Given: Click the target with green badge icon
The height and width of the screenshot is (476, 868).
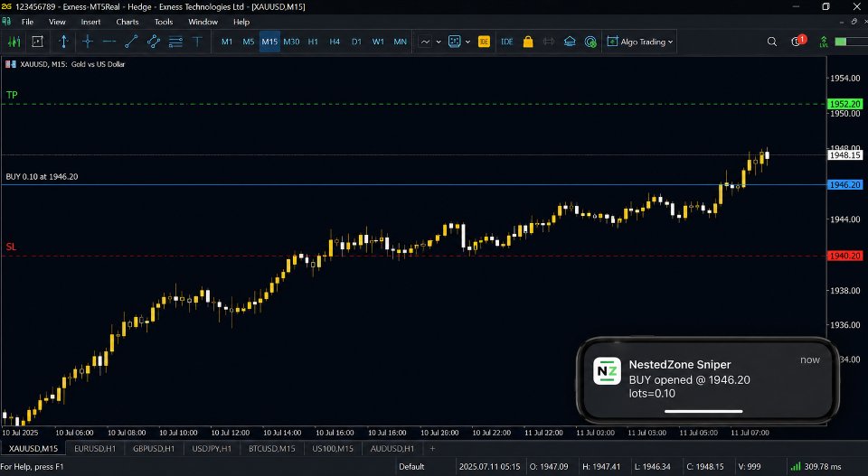Looking at the screenshot, I should click(590, 42).
